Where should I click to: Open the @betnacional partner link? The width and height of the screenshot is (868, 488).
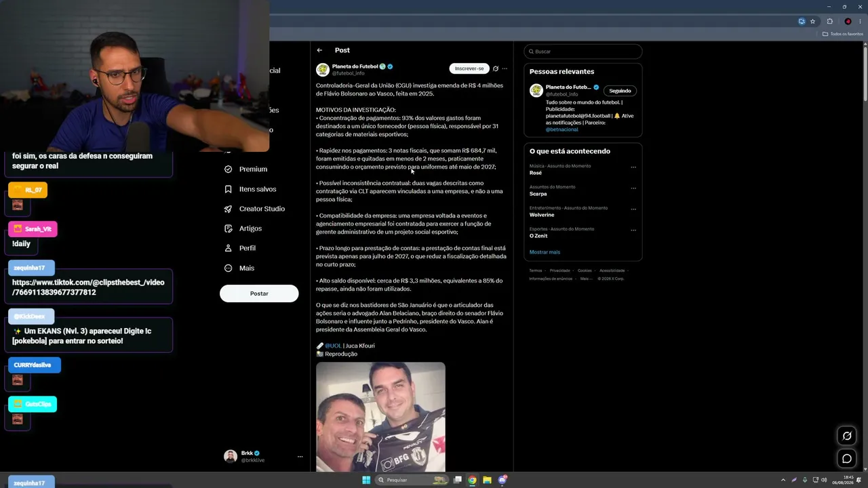[562, 129]
